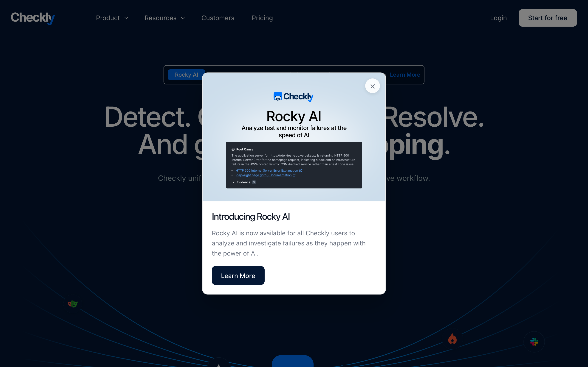
Task: Click the orange flame integration icon
Action: pyautogui.click(x=452, y=339)
